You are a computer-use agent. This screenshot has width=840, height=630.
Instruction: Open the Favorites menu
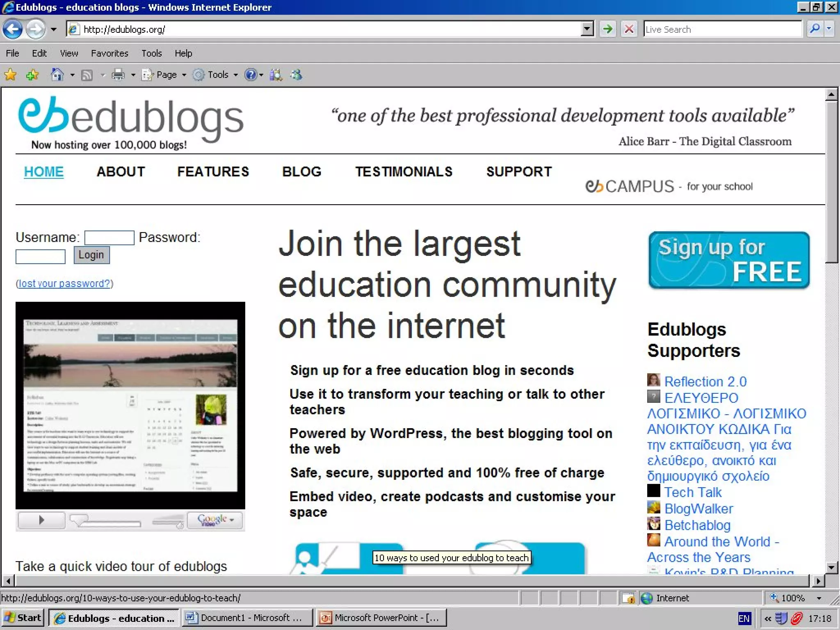point(110,53)
